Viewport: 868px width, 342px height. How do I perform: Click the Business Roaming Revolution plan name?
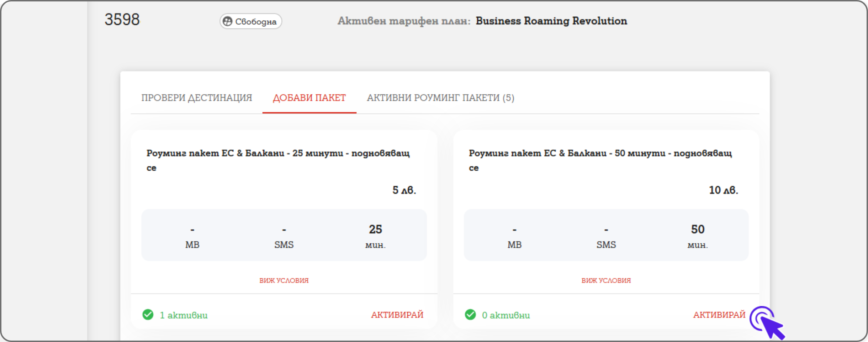point(551,21)
